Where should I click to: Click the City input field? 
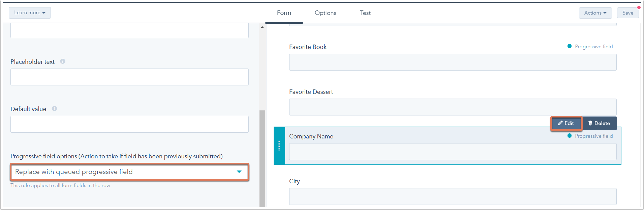pos(453,196)
